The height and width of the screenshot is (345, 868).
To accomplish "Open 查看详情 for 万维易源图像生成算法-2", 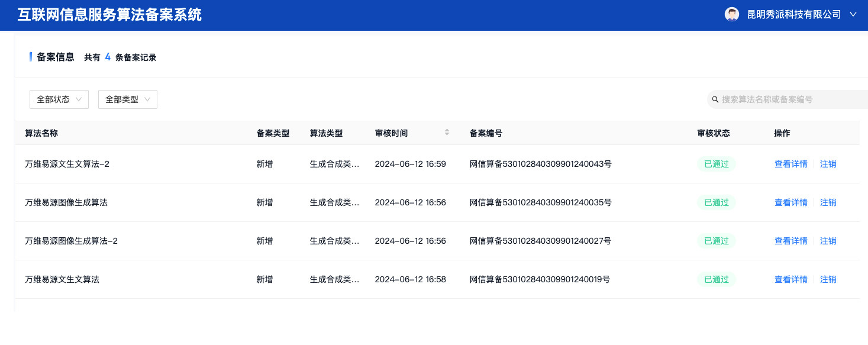I will click(791, 241).
